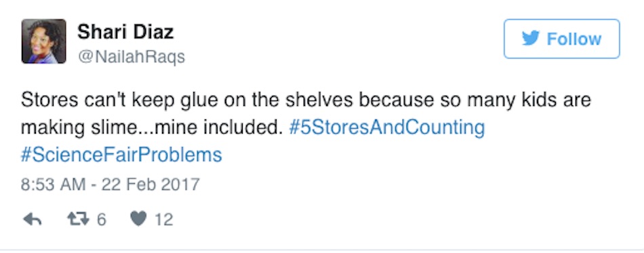Retweet Shari Diaz's tweet using the retweet icon
The height and width of the screenshot is (253, 644).
78,220
